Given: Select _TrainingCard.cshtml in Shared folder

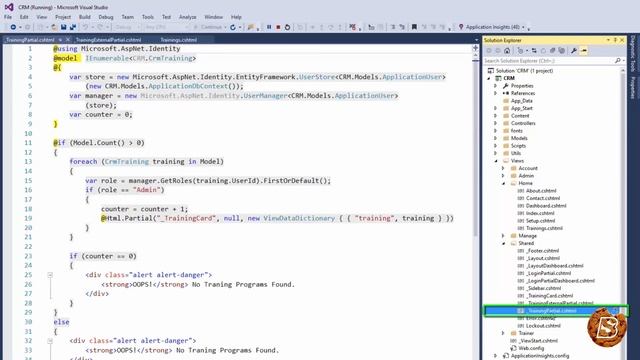Looking at the screenshot, I should [549, 296].
